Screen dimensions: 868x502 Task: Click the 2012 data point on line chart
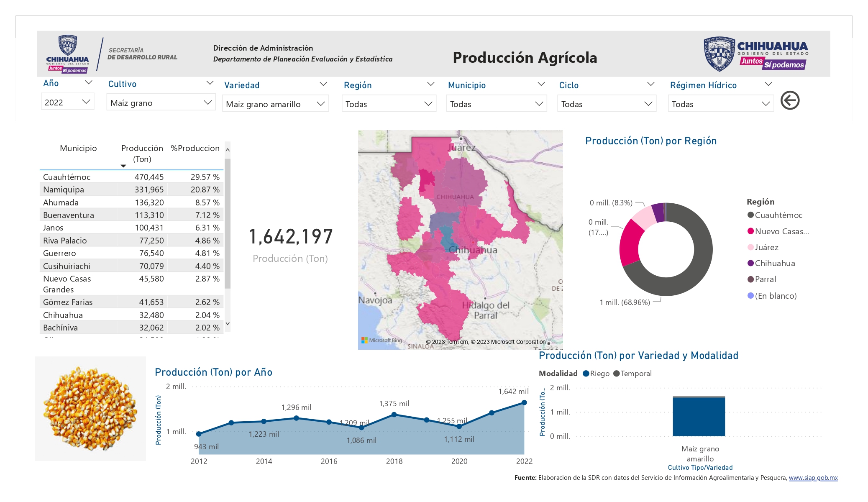(199, 434)
